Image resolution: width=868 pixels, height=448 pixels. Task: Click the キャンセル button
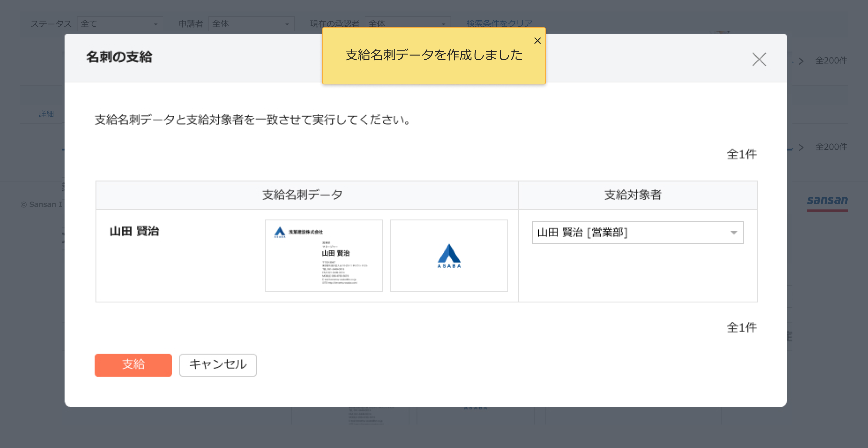pos(218,365)
